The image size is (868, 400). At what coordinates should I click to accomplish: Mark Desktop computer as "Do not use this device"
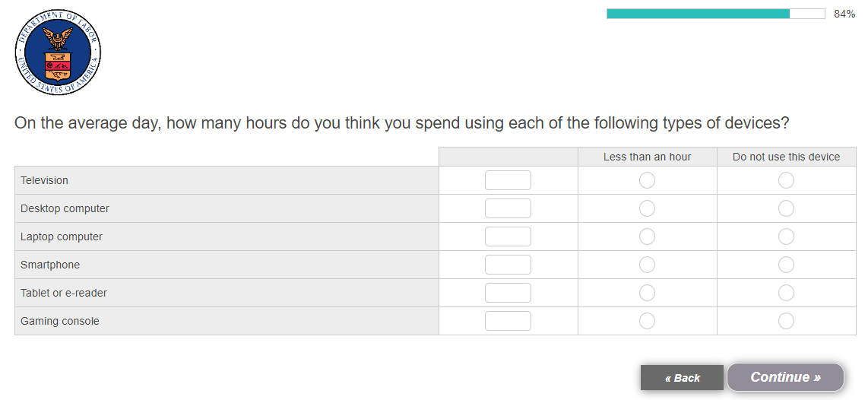click(786, 208)
